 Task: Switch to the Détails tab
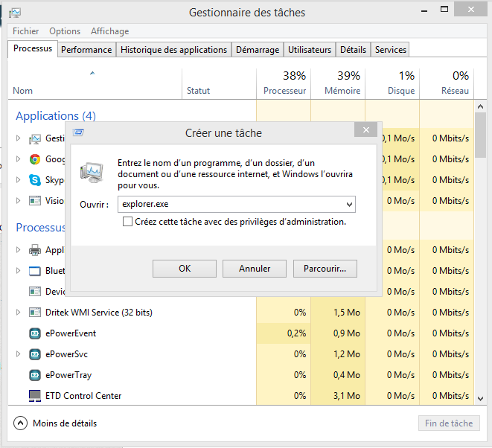(x=354, y=50)
